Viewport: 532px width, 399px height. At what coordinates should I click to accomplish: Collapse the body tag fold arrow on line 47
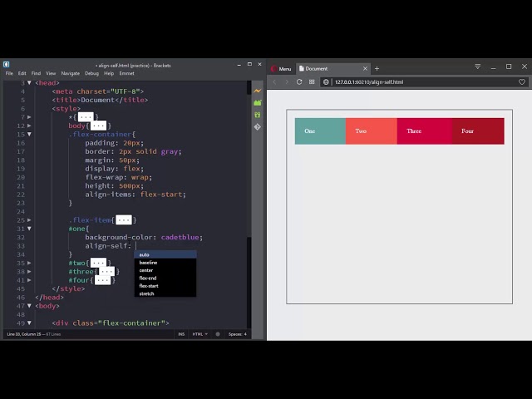coord(29,306)
